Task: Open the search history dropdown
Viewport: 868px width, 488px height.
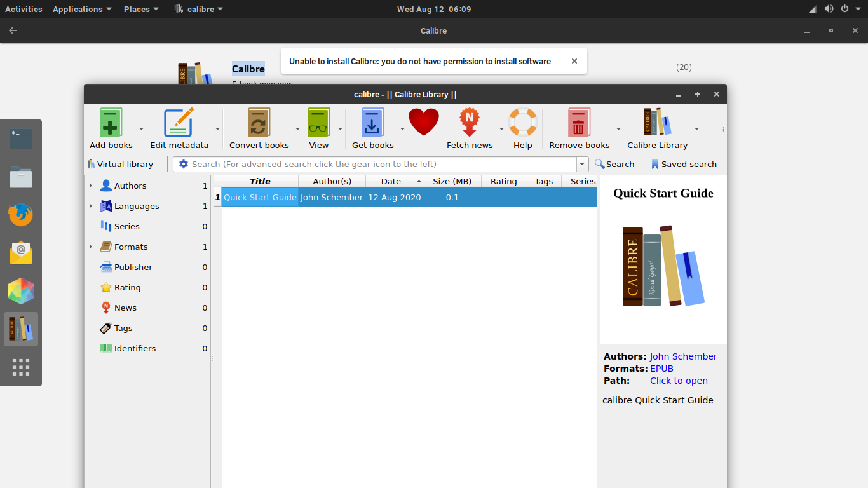Action: 582,164
